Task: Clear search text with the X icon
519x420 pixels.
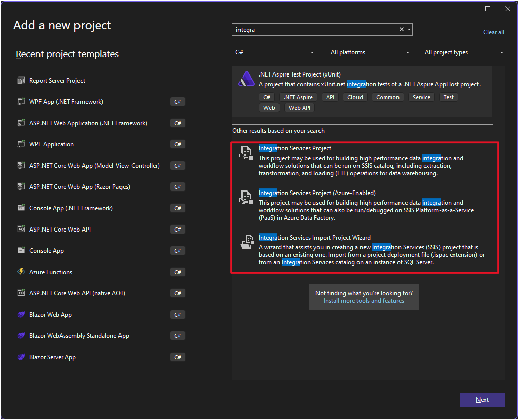Action: [402, 30]
